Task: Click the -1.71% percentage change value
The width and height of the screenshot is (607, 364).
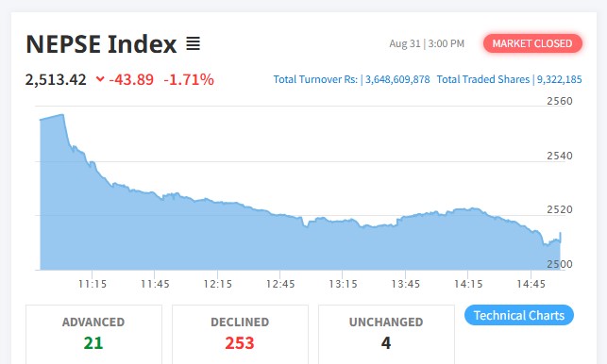Action: [189, 80]
